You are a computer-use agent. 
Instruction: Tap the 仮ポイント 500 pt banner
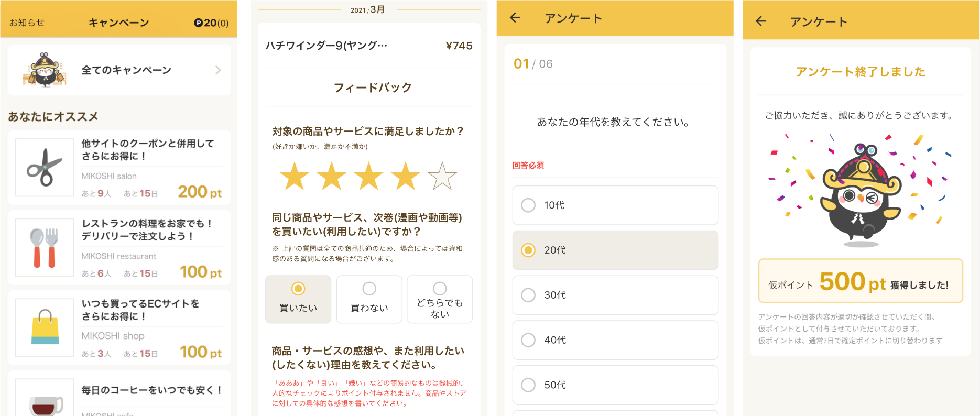861,281
